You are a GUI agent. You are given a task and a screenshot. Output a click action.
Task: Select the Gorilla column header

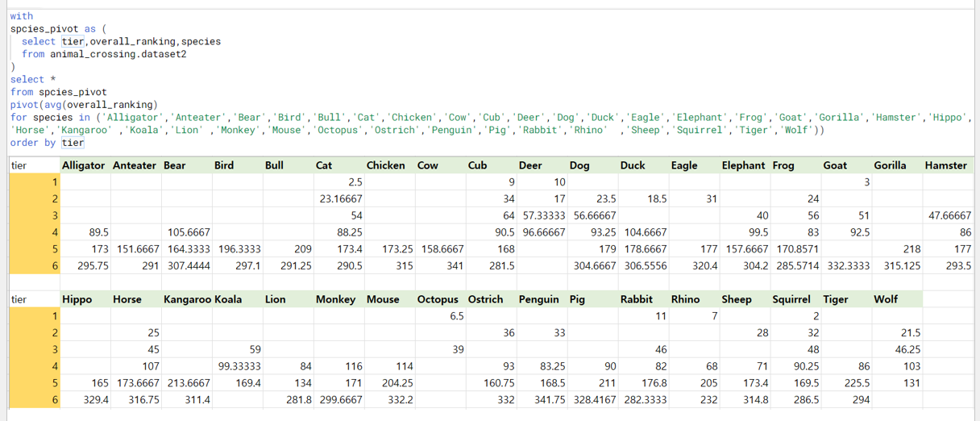[890, 165]
